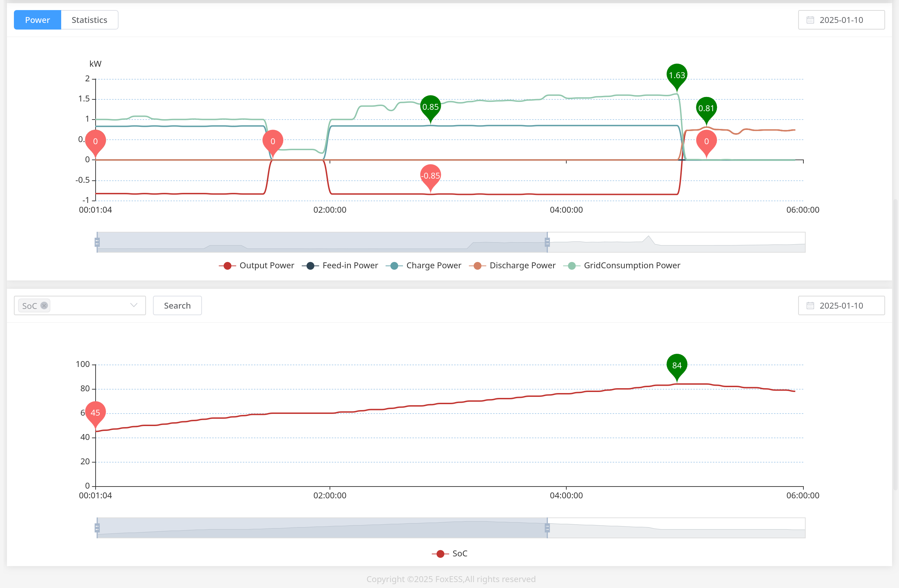The image size is (899, 588).
Task: Click the power chart zoom slider right handle
Action: (547, 242)
